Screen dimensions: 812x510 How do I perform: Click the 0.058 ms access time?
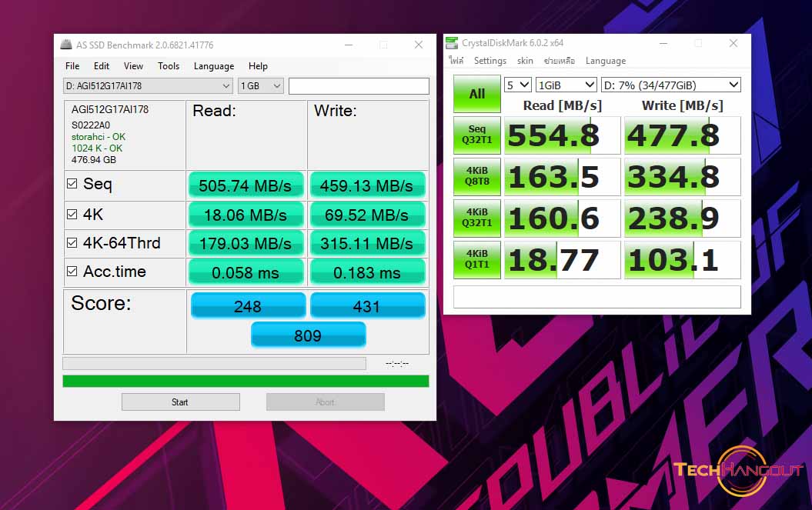(x=246, y=272)
